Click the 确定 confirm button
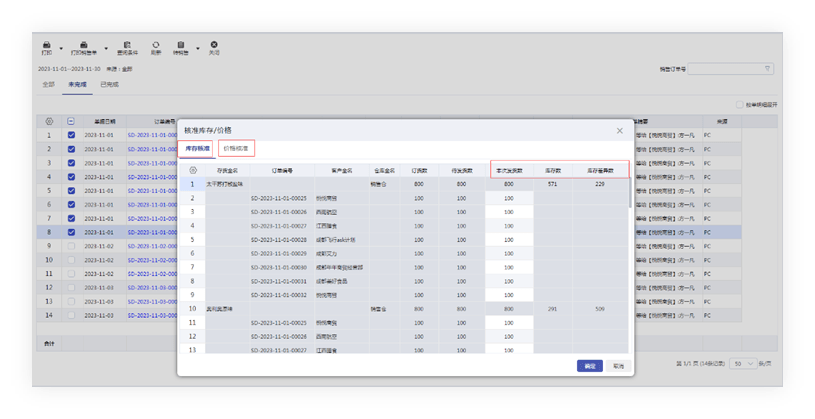Screen dimensions: 815x419 pyautogui.click(x=590, y=366)
